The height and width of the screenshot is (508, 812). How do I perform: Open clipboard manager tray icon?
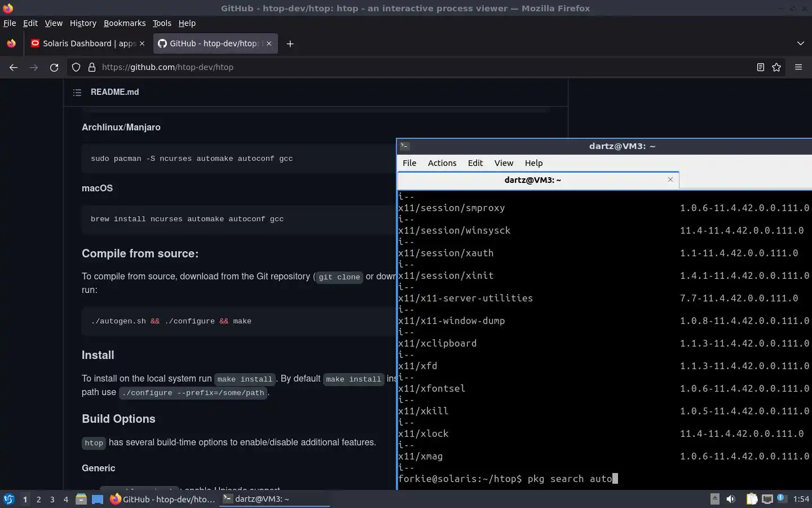(752, 499)
